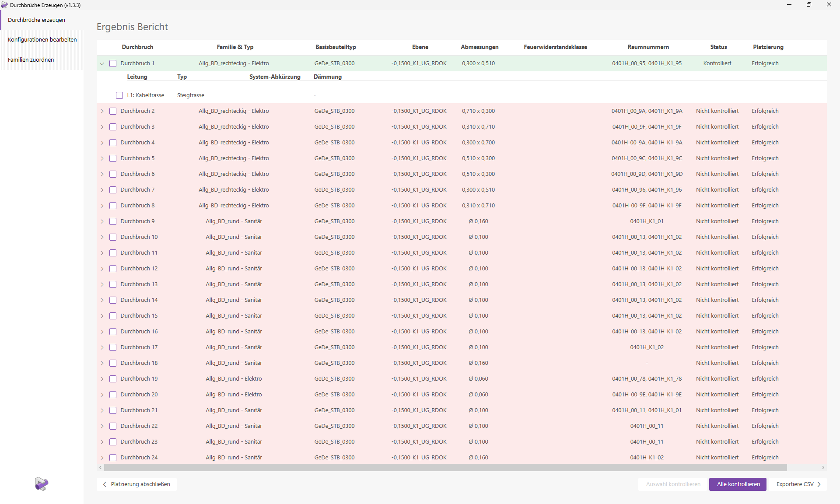Click the purple logo at bottom left
840x504 pixels.
pos(41,484)
